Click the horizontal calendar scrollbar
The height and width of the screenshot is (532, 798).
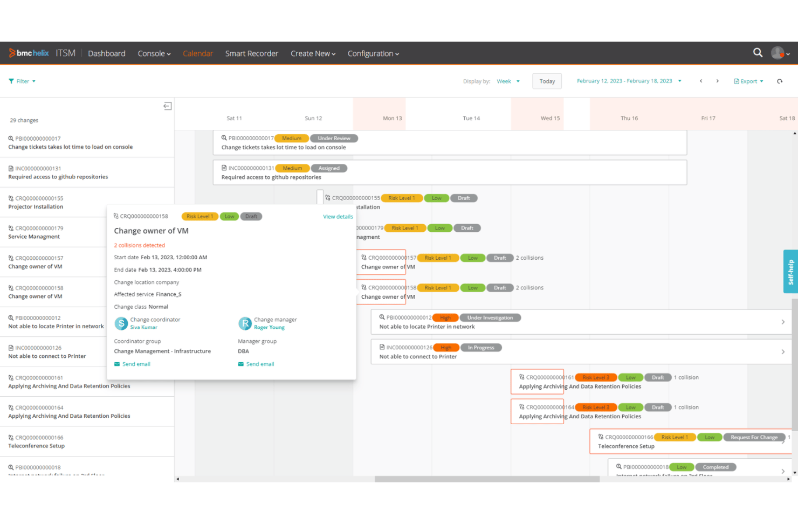tap(487, 479)
